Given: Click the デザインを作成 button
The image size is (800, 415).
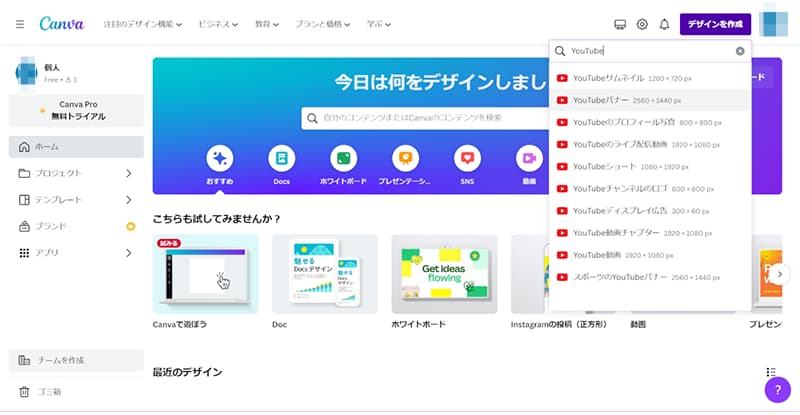Looking at the screenshot, I should tap(715, 24).
